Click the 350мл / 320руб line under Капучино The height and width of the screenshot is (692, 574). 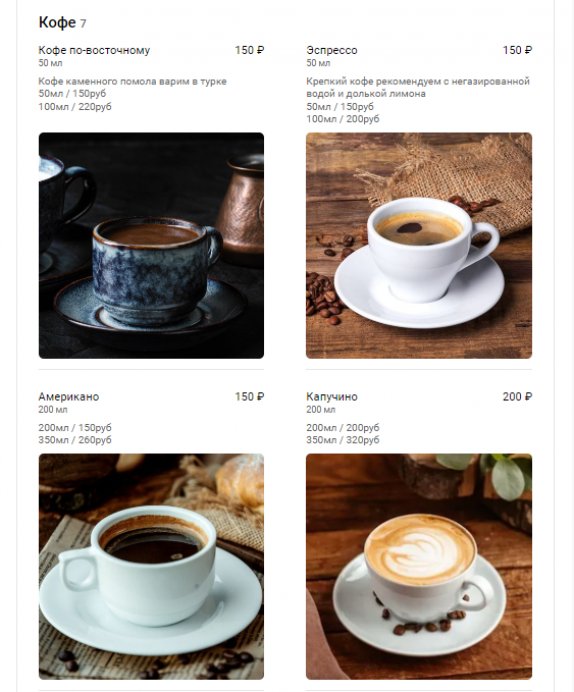coord(343,440)
